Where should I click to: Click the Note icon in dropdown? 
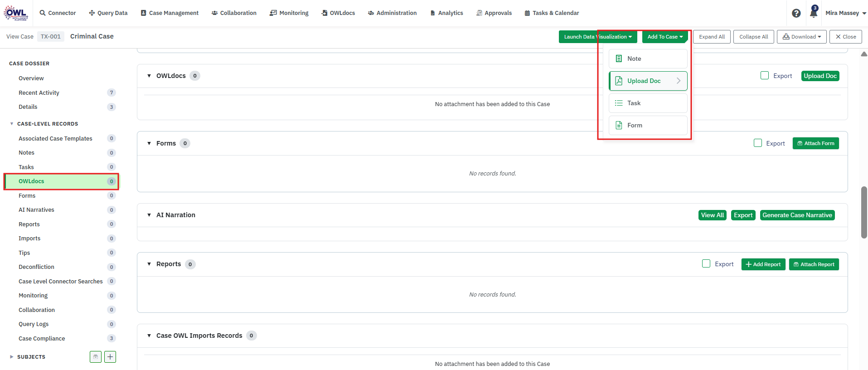619,58
